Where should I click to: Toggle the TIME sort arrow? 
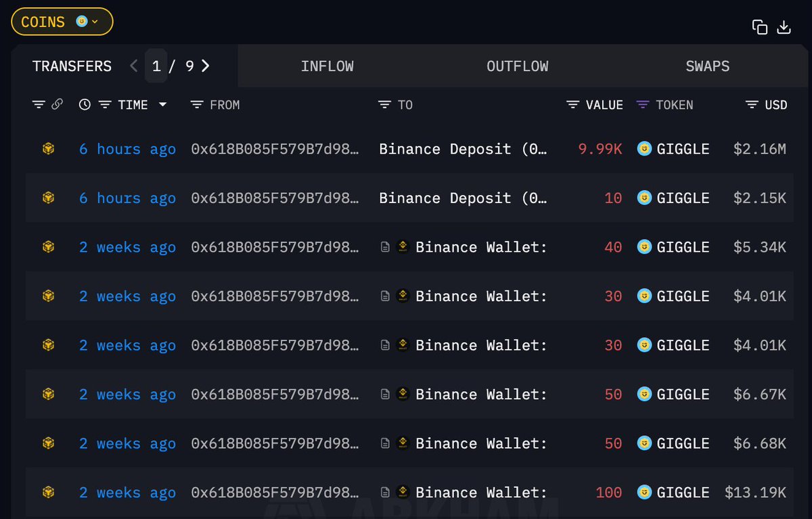coord(162,105)
